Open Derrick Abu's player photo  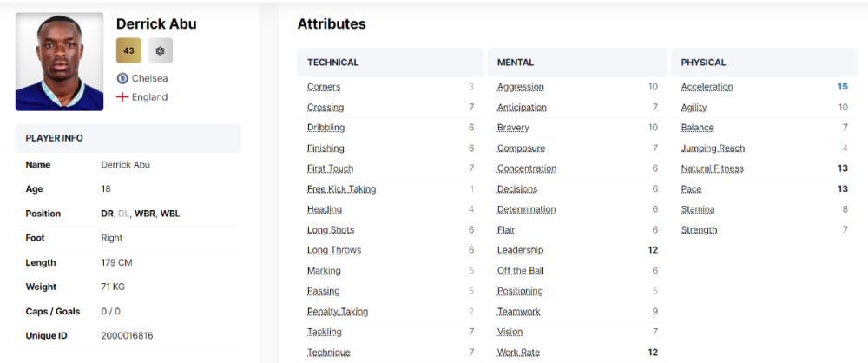[59, 61]
